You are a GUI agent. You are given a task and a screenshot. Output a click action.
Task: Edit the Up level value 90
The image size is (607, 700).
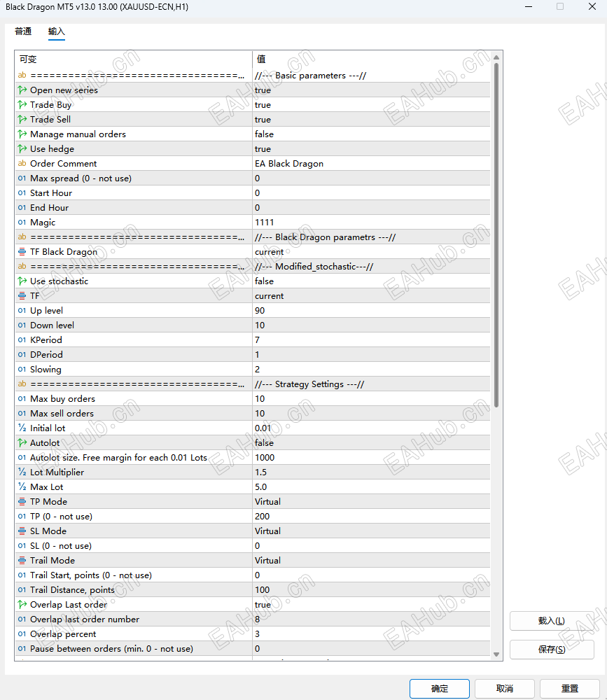(371, 311)
